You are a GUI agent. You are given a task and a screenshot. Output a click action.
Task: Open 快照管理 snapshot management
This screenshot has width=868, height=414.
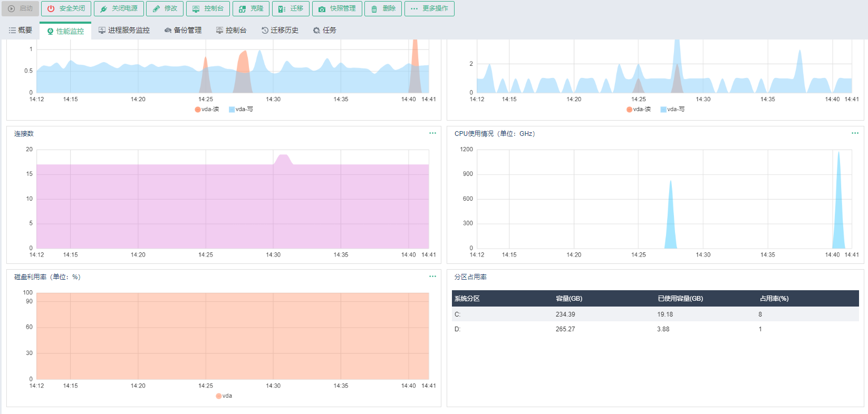pos(337,9)
